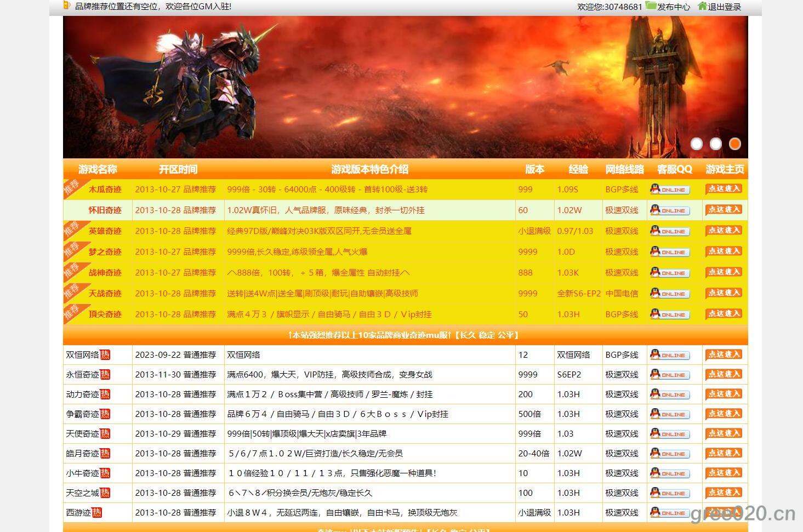The image size is (803, 532).
Task: Select the second banner slide dot
Action: tap(716, 144)
